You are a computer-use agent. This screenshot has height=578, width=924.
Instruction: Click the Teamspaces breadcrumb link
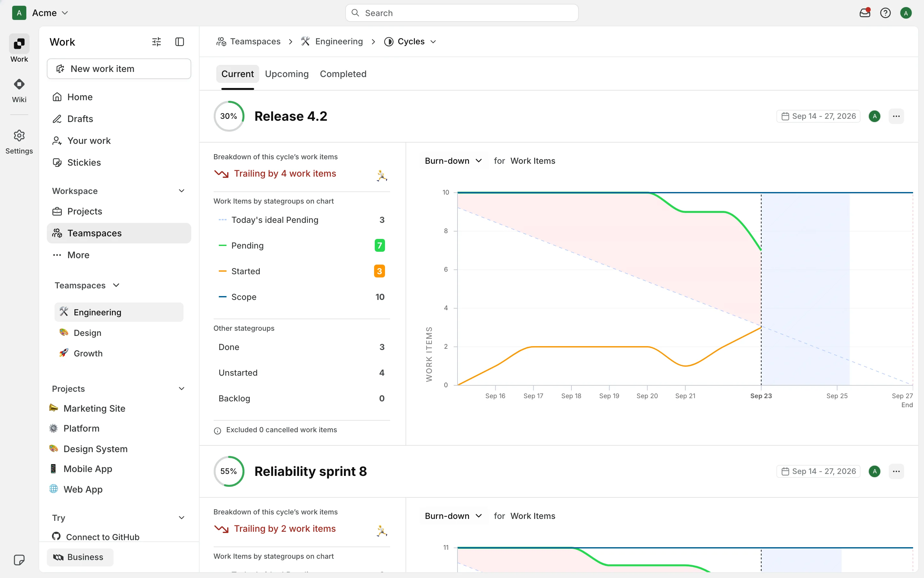tap(255, 41)
